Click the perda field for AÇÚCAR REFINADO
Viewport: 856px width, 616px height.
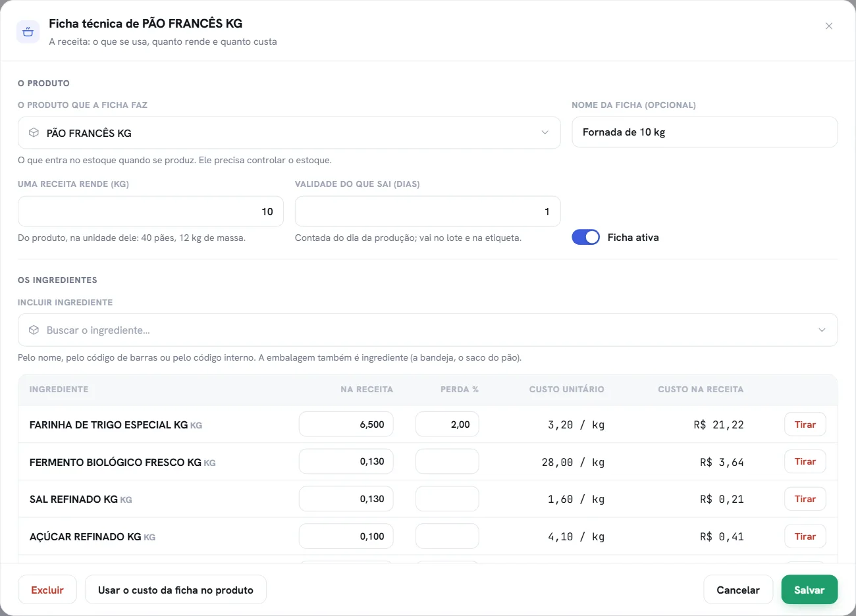click(447, 536)
